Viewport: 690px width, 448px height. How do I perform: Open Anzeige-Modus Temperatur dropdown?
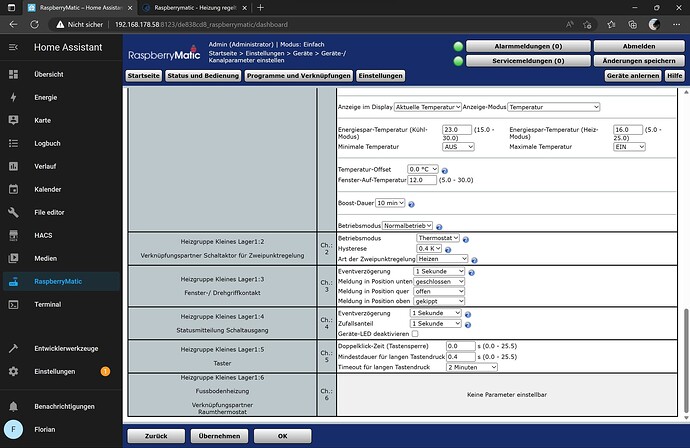coord(554,107)
